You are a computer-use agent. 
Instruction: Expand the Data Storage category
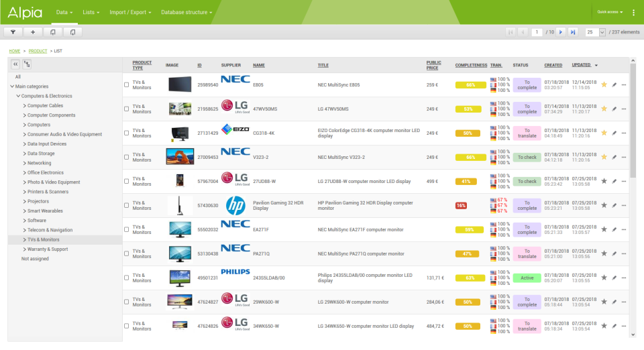point(24,154)
